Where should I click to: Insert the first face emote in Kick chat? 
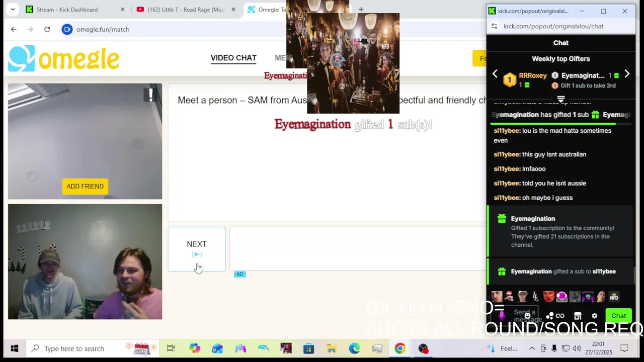click(497, 297)
